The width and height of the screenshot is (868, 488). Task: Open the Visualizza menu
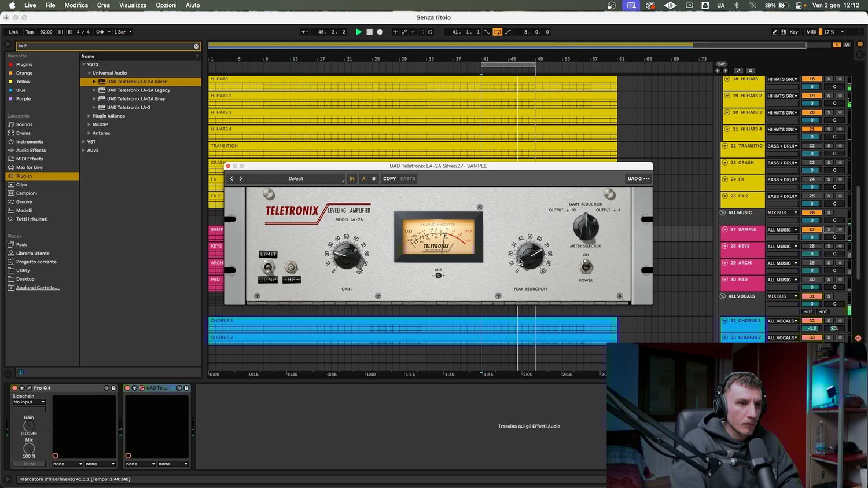click(133, 5)
